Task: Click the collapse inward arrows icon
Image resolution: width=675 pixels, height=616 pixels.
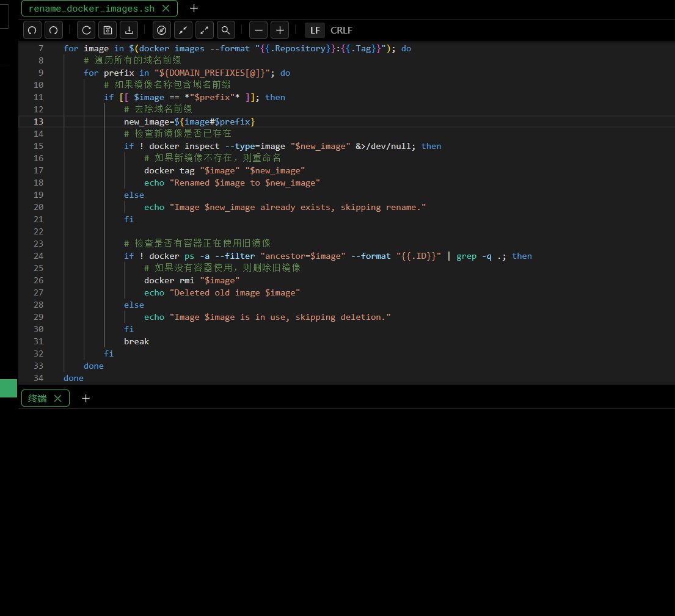Action: pyautogui.click(x=183, y=30)
